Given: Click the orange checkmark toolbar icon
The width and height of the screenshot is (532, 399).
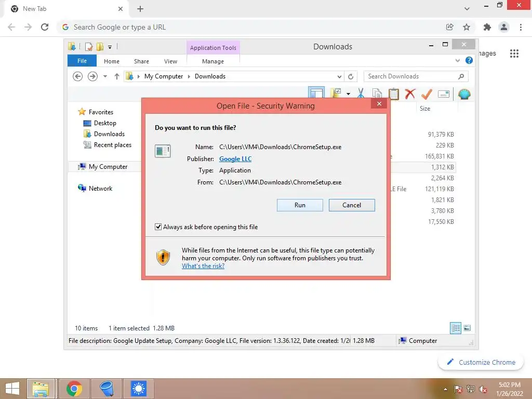Looking at the screenshot, I should click(427, 94).
